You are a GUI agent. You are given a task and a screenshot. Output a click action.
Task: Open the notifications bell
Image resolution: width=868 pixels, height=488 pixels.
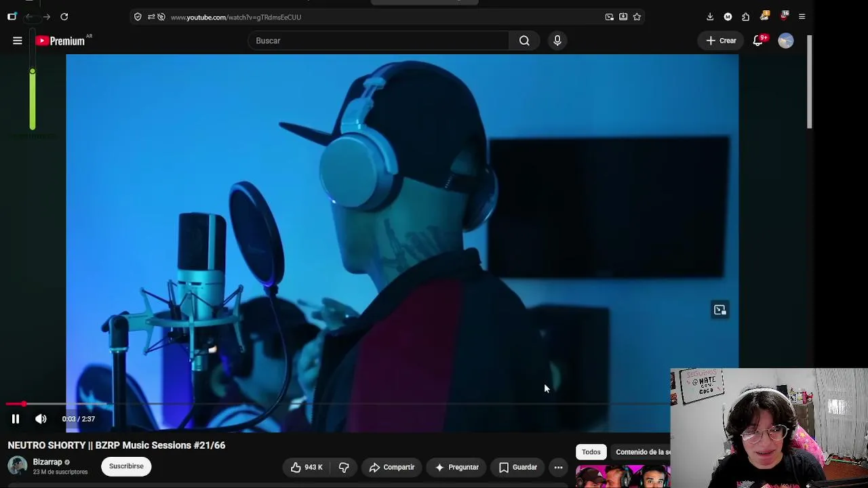758,41
